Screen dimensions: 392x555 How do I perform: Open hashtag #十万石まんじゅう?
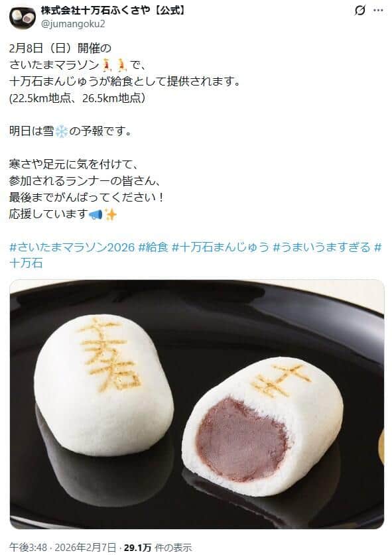(x=221, y=247)
